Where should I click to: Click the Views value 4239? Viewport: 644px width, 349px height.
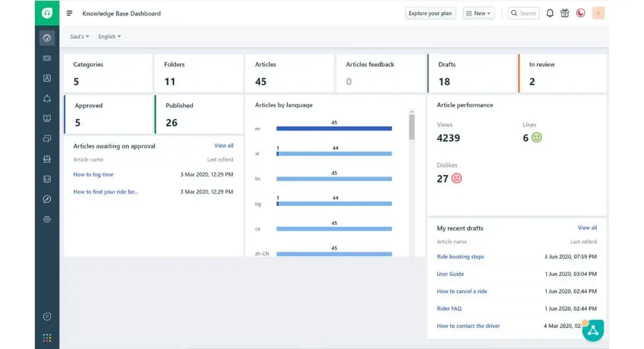click(449, 137)
